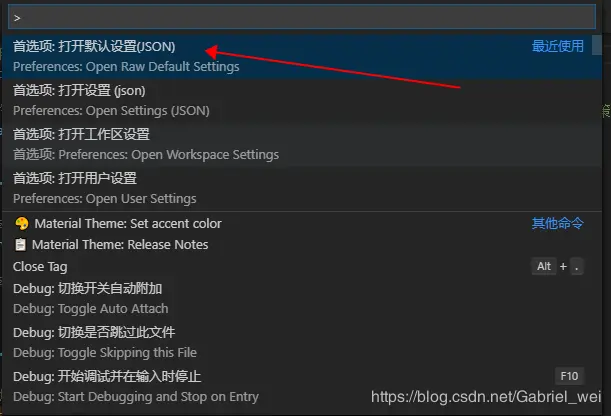Select Debug: Toggle Skipping this File
This screenshot has width=611, height=416.
pyautogui.click(x=302, y=343)
